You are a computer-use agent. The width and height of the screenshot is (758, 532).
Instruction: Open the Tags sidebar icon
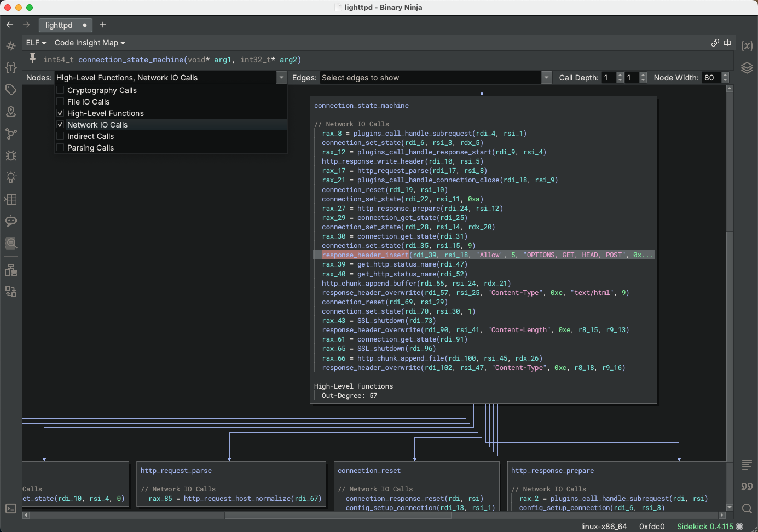tap(10, 90)
